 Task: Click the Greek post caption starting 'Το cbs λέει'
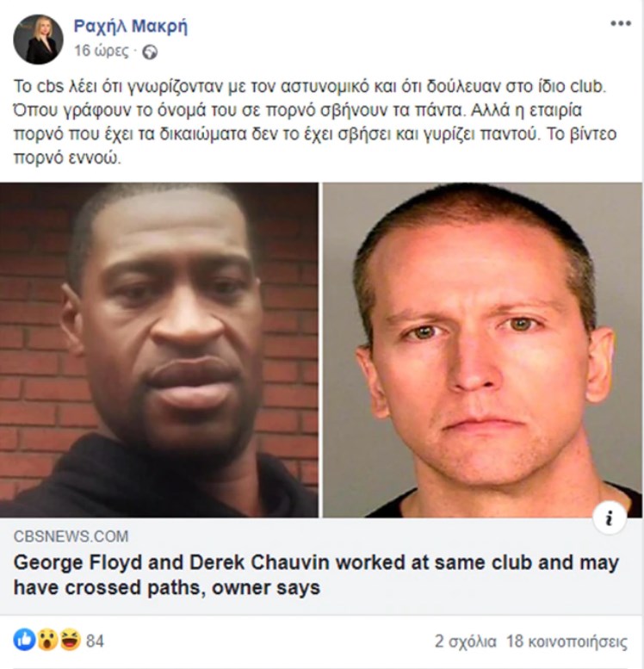point(315,121)
